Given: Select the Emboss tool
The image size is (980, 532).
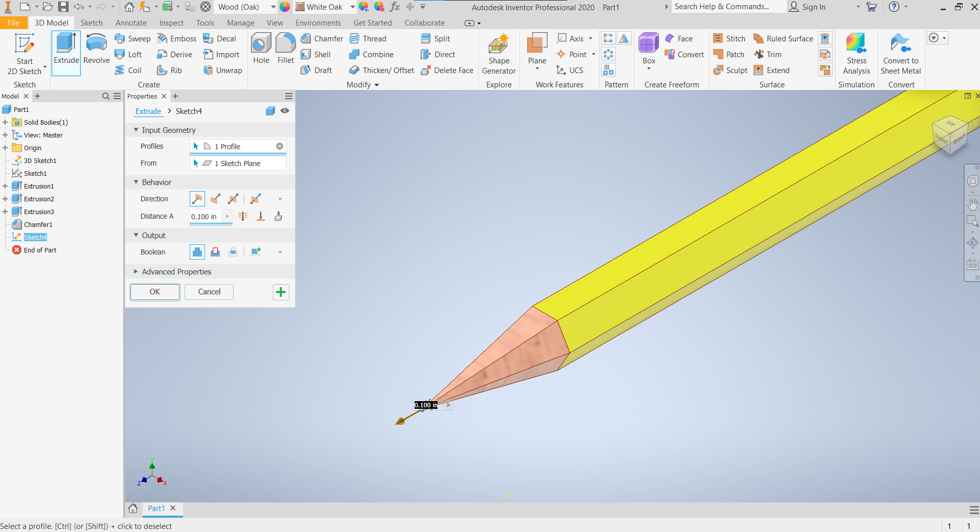Looking at the screenshot, I should click(x=176, y=39).
